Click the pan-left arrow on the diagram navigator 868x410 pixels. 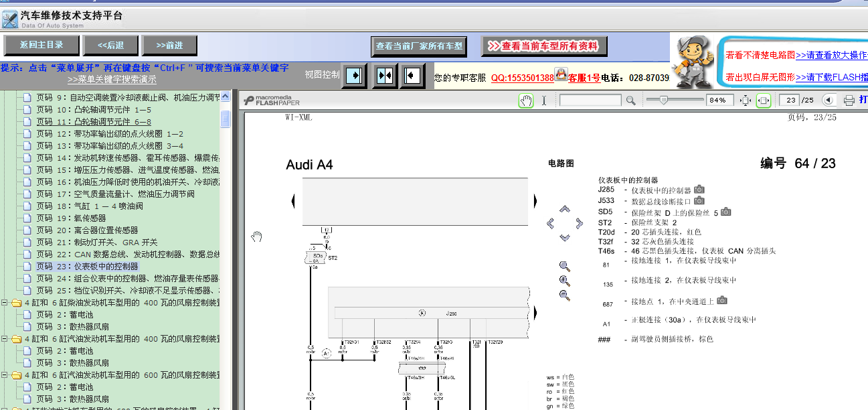[551, 223]
